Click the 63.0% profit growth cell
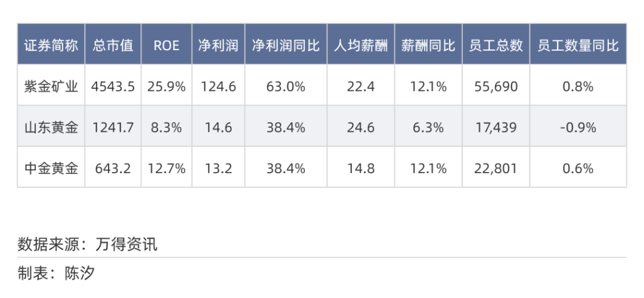Viewport: 644px width, 298px height. pyautogui.click(x=286, y=87)
